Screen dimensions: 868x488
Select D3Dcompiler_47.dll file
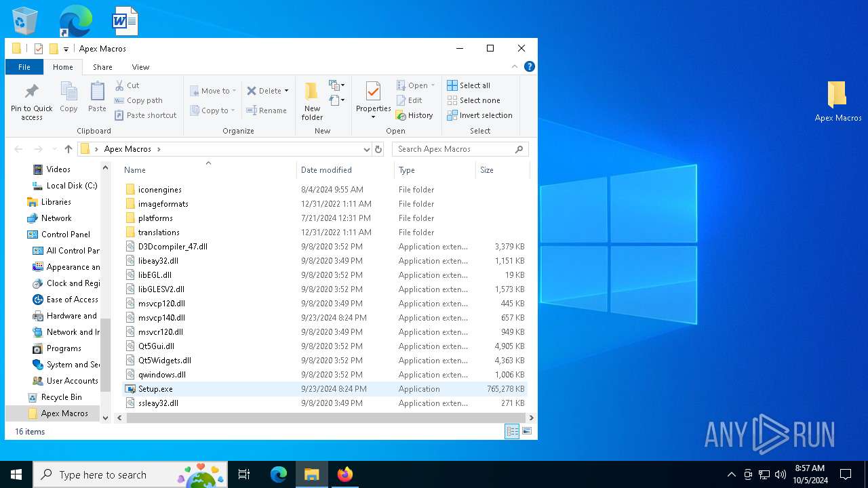pyautogui.click(x=325, y=247)
